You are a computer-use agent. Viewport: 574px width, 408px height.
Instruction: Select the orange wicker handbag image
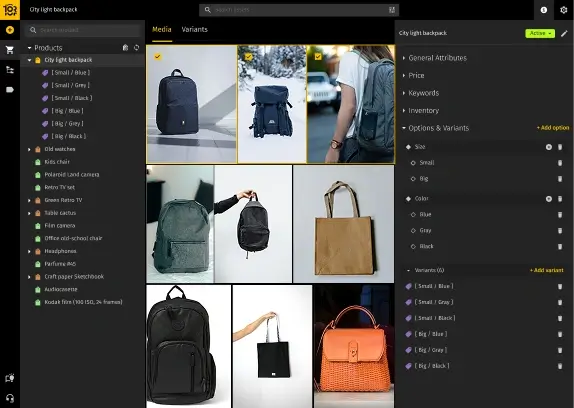pos(354,346)
